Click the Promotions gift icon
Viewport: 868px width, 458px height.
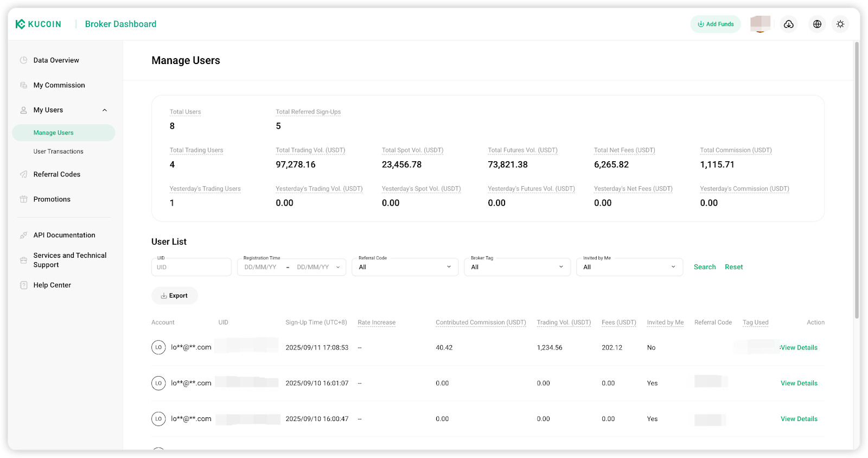(x=23, y=199)
